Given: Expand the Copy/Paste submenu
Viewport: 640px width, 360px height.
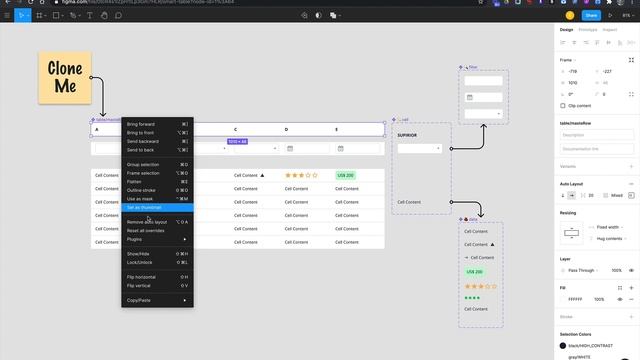Looking at the screenshot, I should tap(158, 300).
